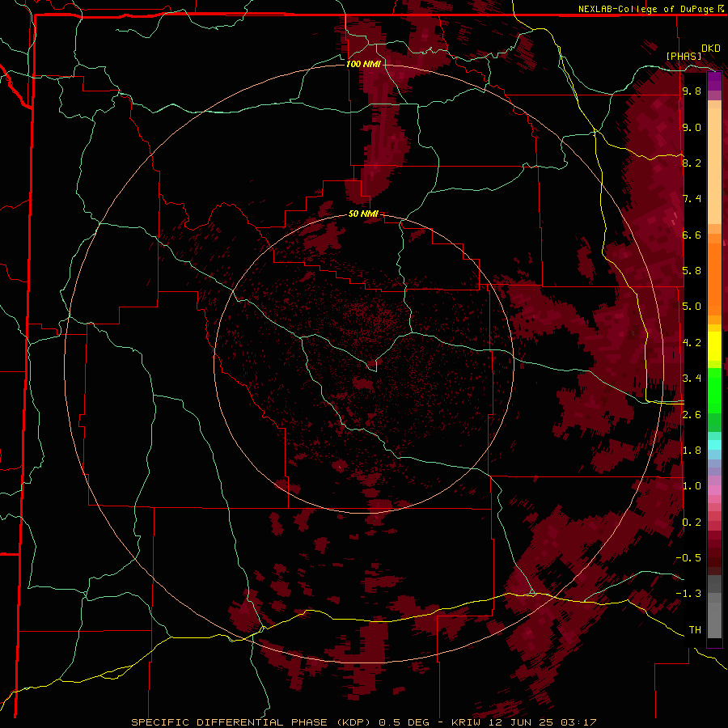The width and height of the screenshot is (728, 728).
Task: Click the 2.6 legend value
Action: [692, 415]
